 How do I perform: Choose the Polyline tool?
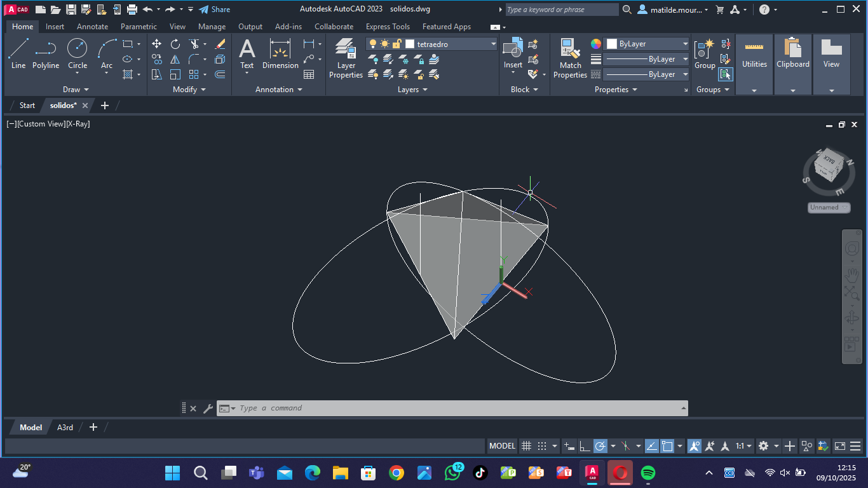(46, 53)
